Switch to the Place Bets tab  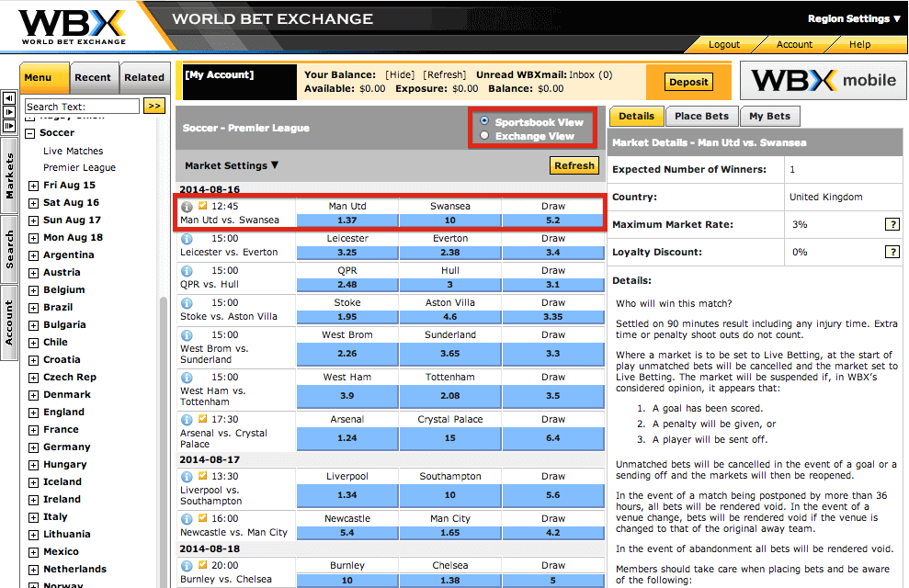(x=701, y=116)
